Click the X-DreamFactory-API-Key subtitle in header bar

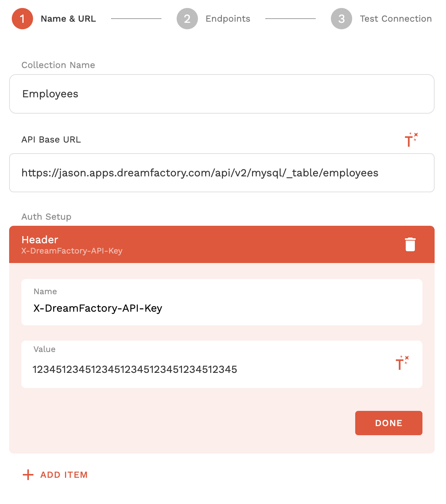coord(72,251)
